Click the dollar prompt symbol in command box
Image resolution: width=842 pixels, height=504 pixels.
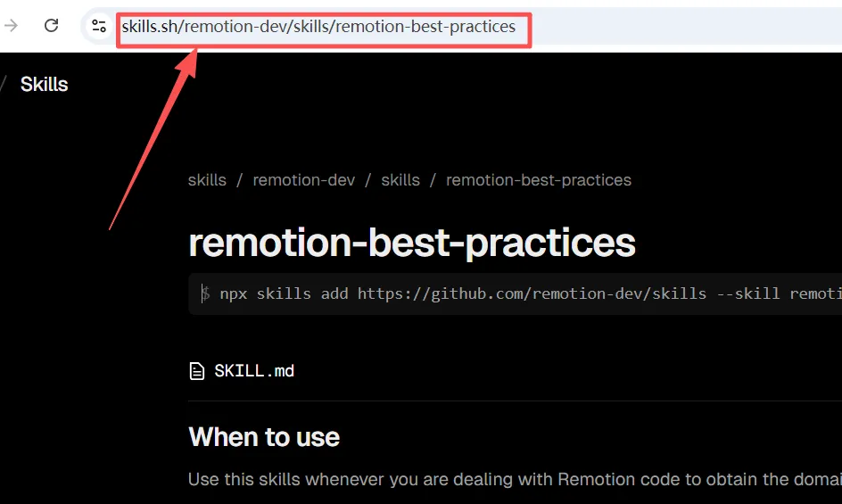point(205,293)
